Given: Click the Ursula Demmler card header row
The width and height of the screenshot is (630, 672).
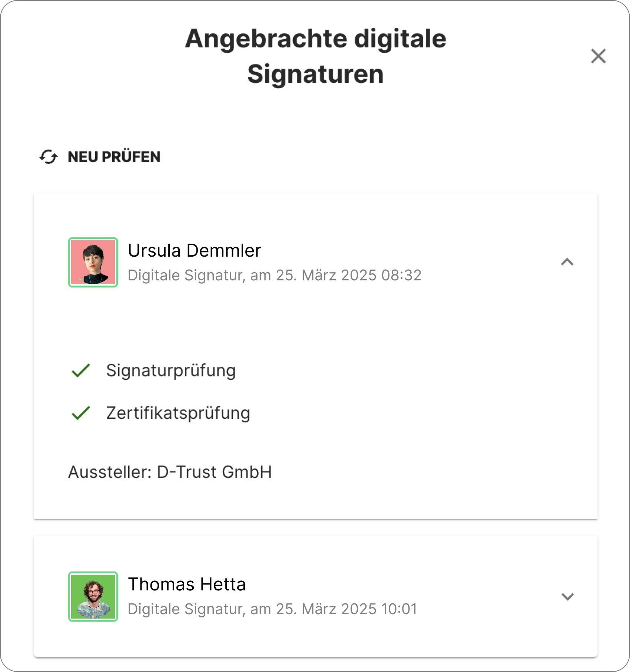Looking at the screenshot, I should click(315, 262).
